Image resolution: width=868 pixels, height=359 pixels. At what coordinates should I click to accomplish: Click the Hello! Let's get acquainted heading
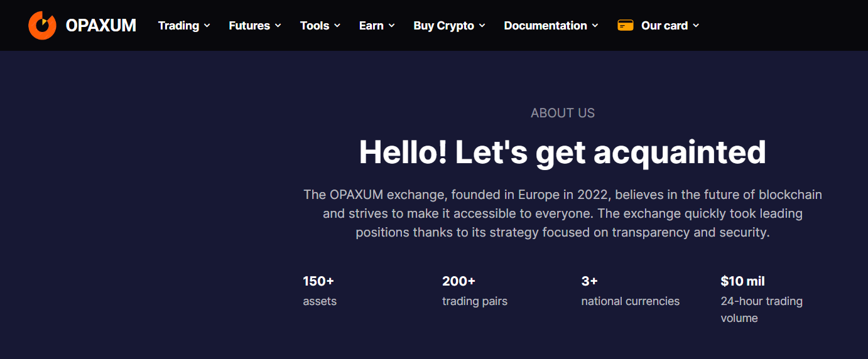tap(562, 152)
